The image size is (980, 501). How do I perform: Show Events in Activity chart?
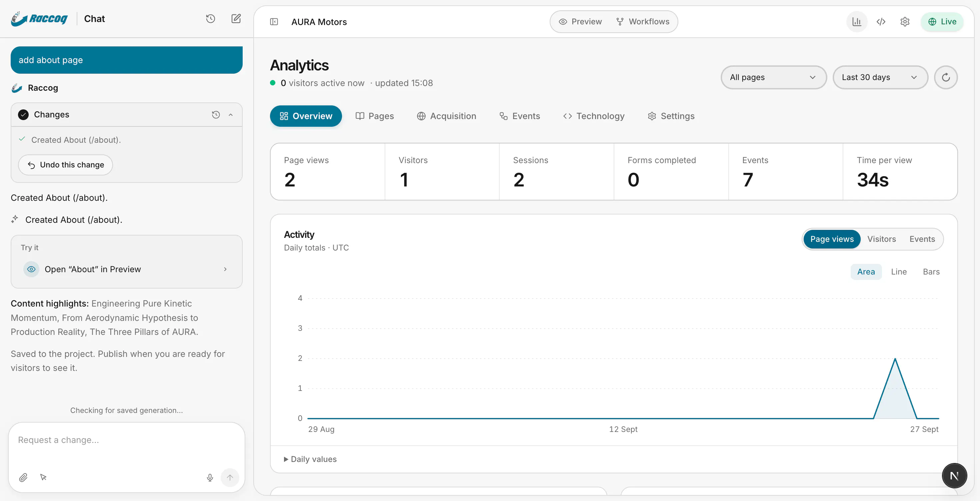(922, 239)
